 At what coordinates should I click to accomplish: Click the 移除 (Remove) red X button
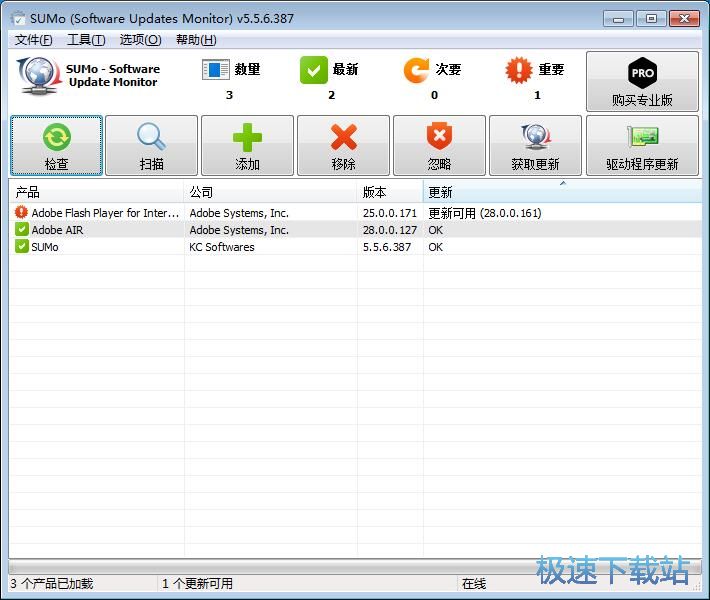click(x=343, y=145)
